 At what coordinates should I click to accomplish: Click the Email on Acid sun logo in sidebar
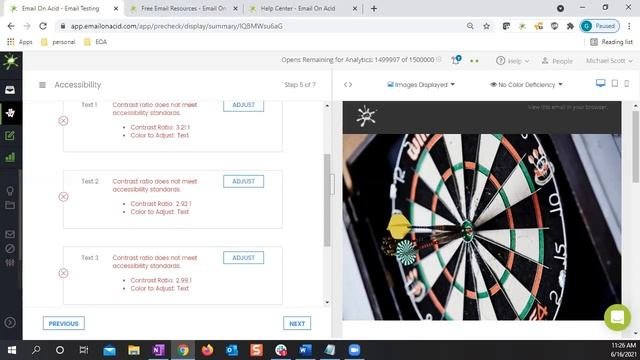[x=10, y=62]
